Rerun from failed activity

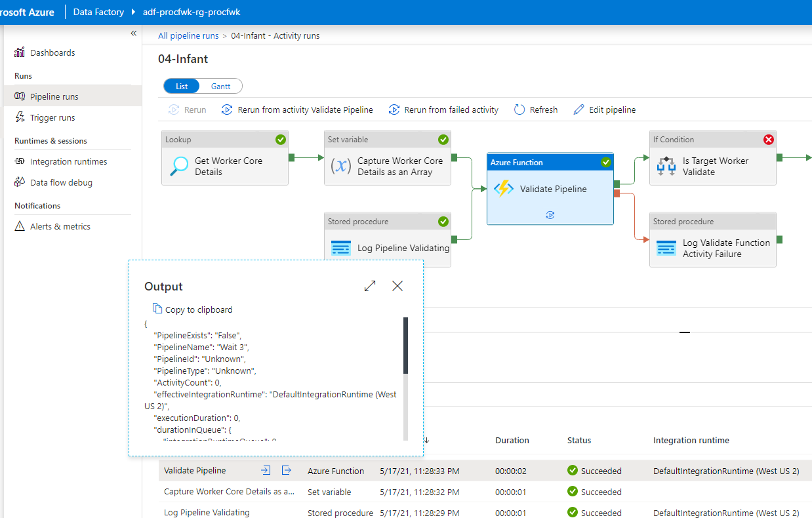pos(443,110)
